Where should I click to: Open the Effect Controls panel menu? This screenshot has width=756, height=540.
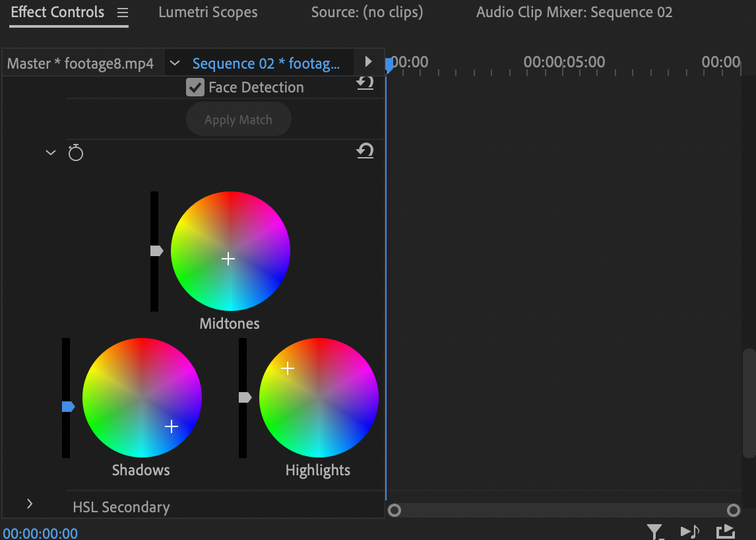122,13
